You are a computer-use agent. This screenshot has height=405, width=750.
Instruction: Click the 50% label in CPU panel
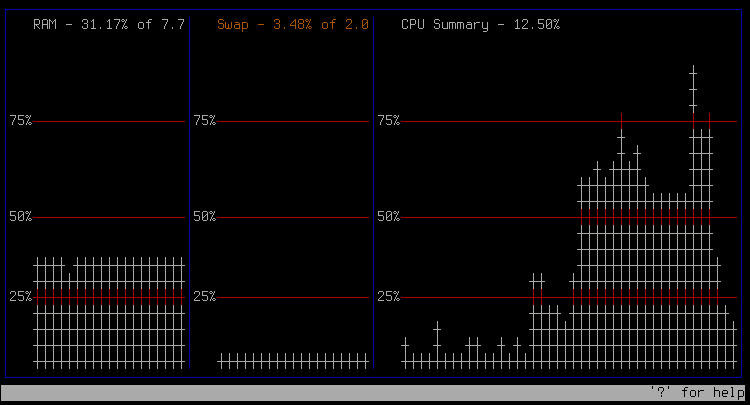coord(388,217)
